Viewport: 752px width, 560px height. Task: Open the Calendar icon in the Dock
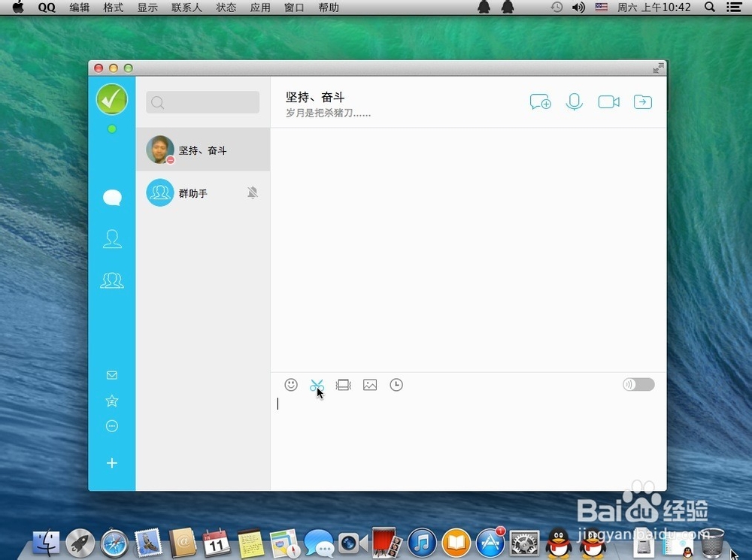[x=217, y=543]
